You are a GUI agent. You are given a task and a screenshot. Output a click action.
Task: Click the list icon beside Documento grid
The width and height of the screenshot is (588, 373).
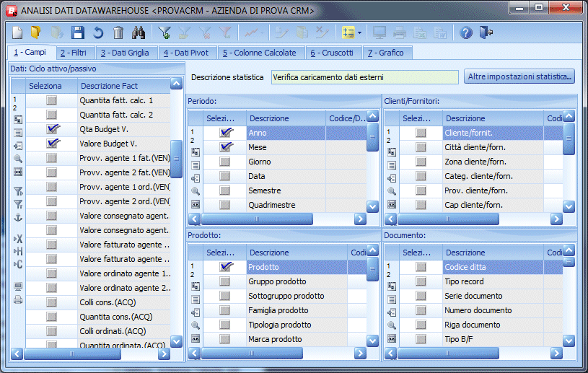coord(392,299)
